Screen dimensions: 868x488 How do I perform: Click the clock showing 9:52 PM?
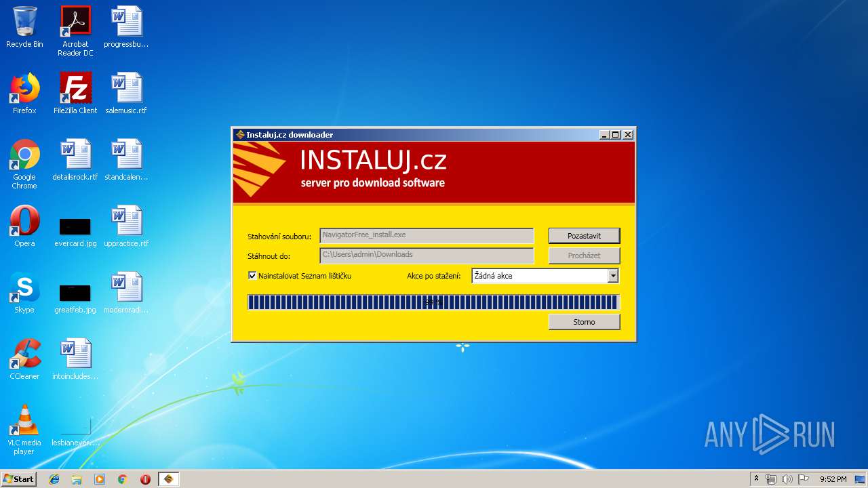[833, 479]
